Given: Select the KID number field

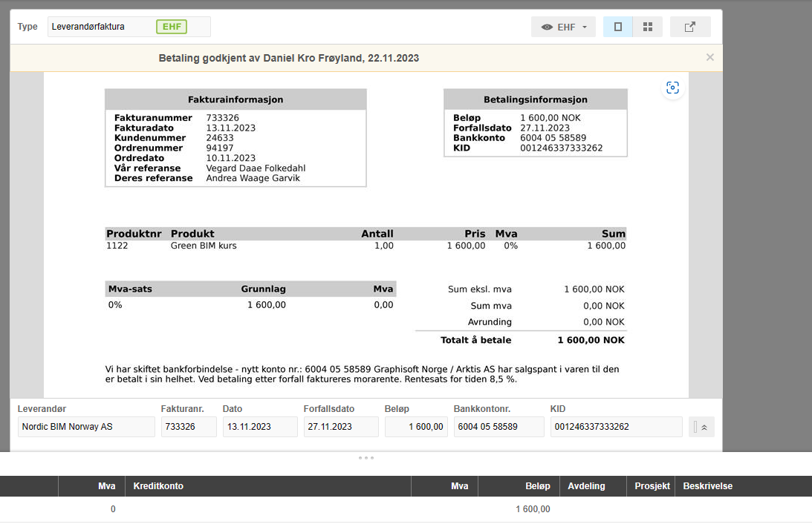Looking at the screenshot, I should click(x=616, y=427).
